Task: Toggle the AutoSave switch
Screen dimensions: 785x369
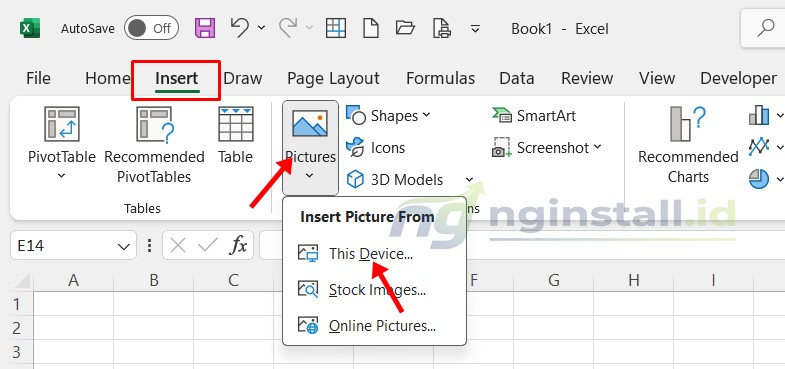Action: (x=151, y=28)
